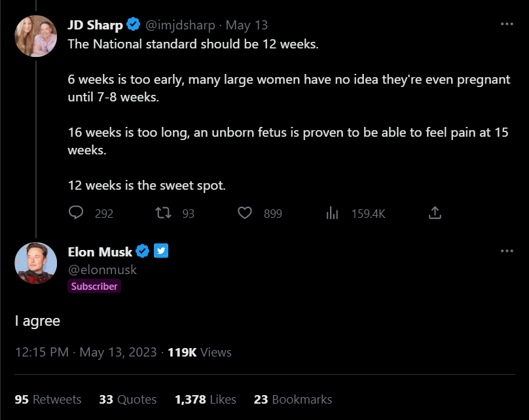Click the share icon on JD Sharp's tweet

(435, 213)
